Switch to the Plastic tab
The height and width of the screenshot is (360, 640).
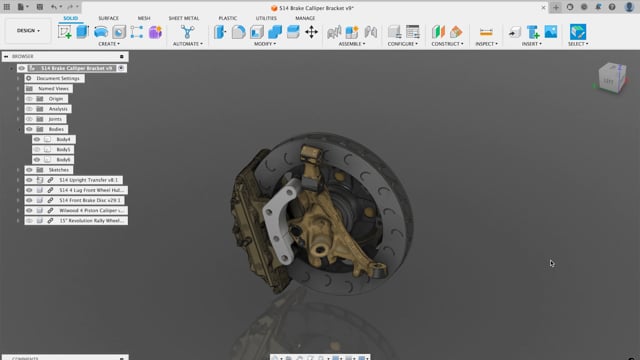coord(227,18)
